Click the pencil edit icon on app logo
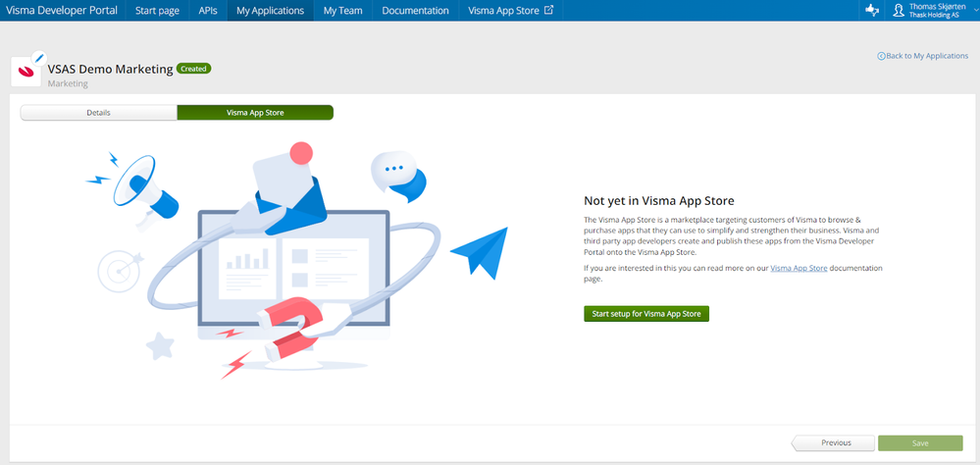The width and height of the screenshot is (980, 465). [x=39, y=58]
